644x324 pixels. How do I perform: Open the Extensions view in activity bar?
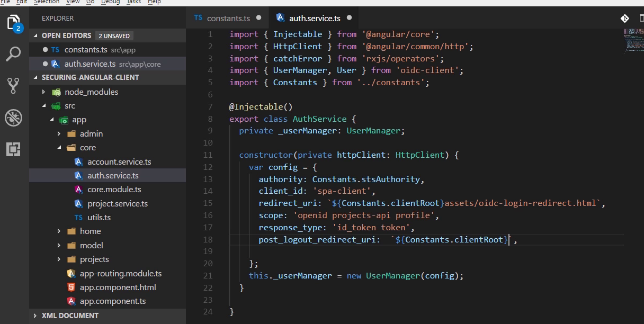[13, 149]
